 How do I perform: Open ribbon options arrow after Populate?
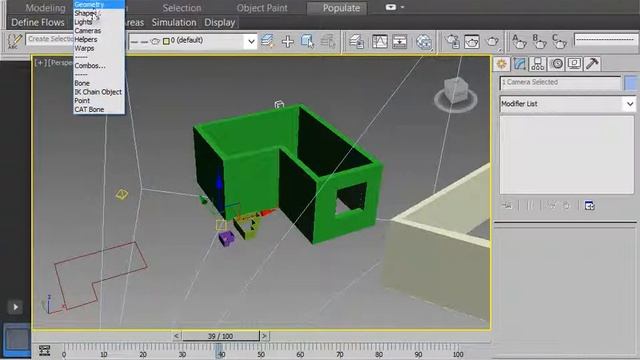tap(402, 7)
